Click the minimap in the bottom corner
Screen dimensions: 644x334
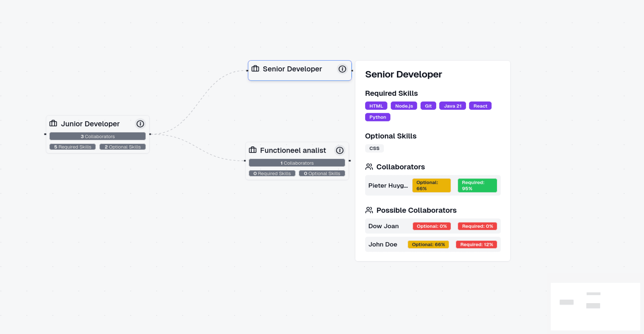(595, 306)
